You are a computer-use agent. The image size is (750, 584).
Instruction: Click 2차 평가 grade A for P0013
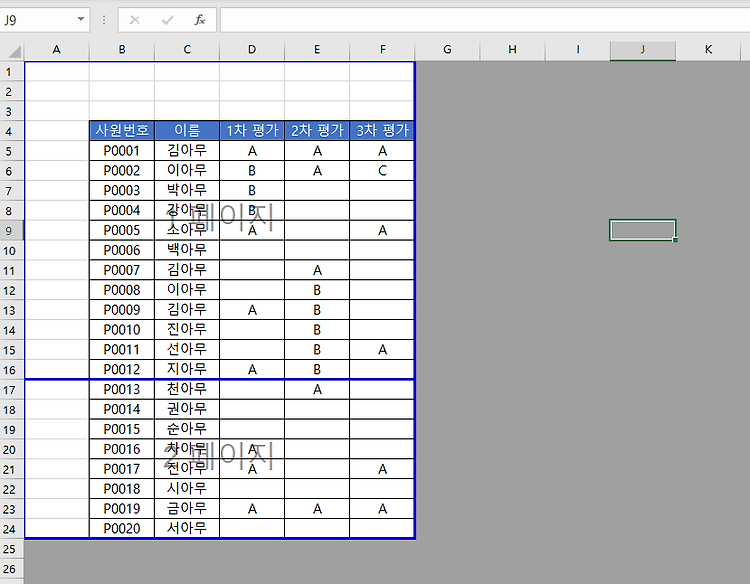317,389
